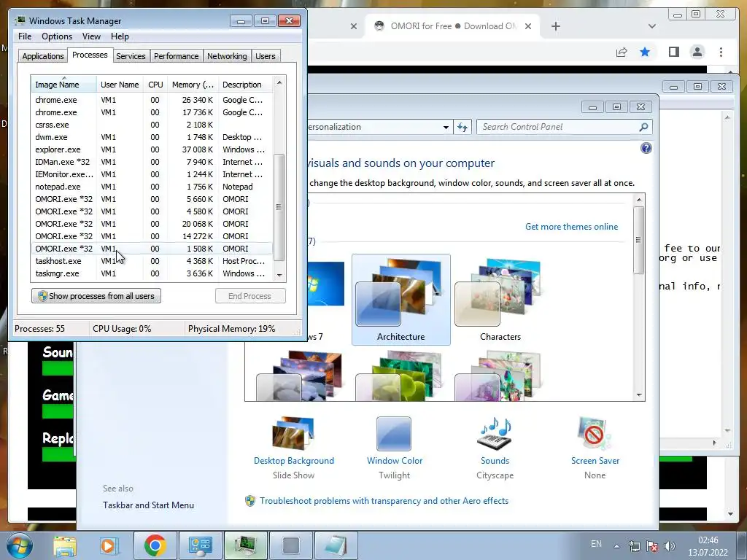Switch to Task Manager taskbar icon

[x=245, y=545]
